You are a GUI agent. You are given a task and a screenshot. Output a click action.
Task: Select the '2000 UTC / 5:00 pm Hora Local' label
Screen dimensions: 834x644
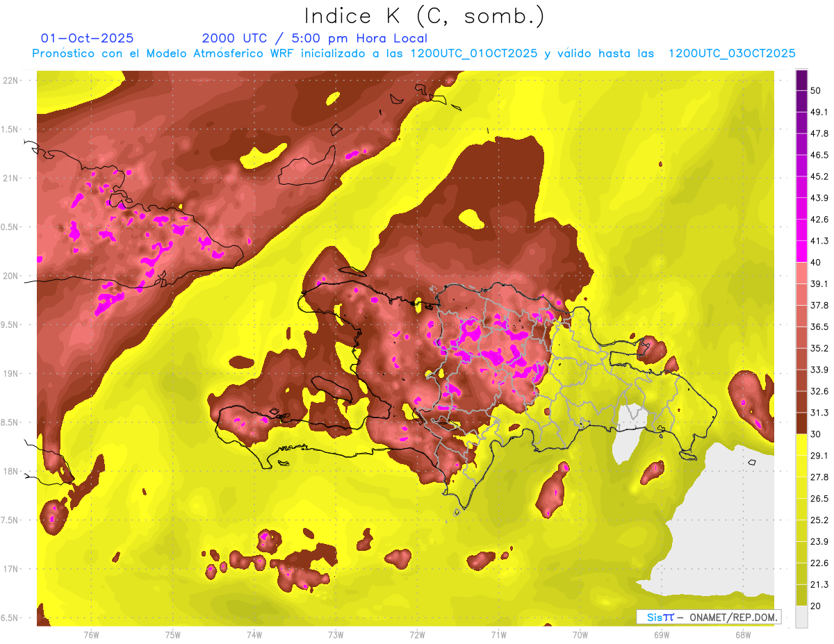[x=314, y=38]
